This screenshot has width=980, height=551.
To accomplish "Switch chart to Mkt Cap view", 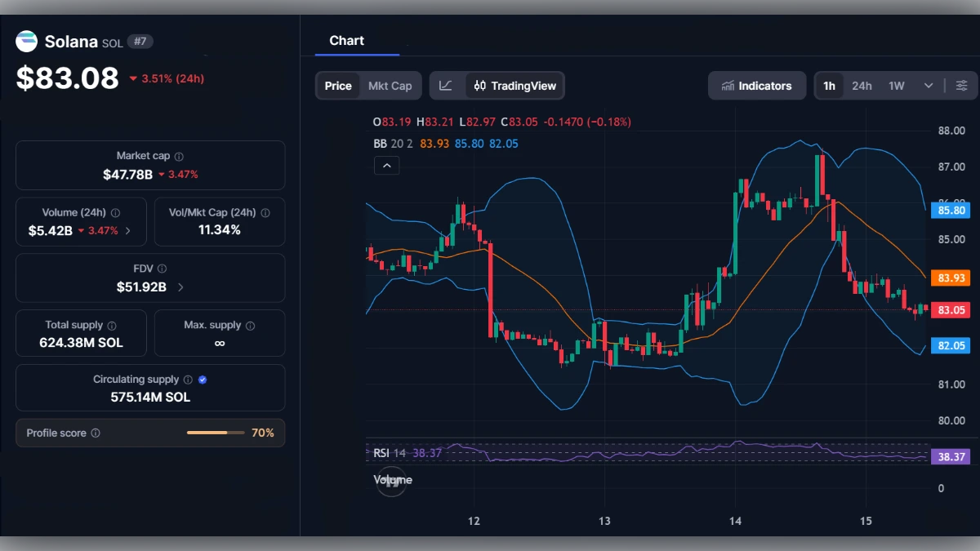I will (390, 85).
